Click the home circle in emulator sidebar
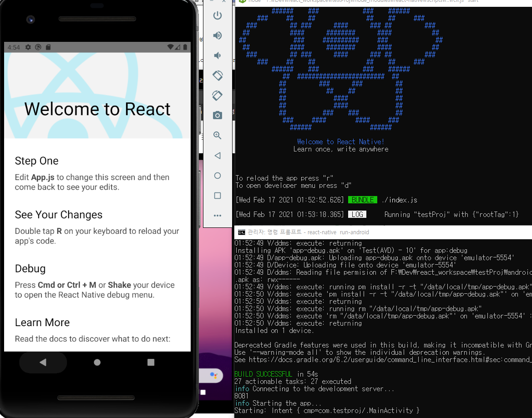532x418 pixels. 218,176
